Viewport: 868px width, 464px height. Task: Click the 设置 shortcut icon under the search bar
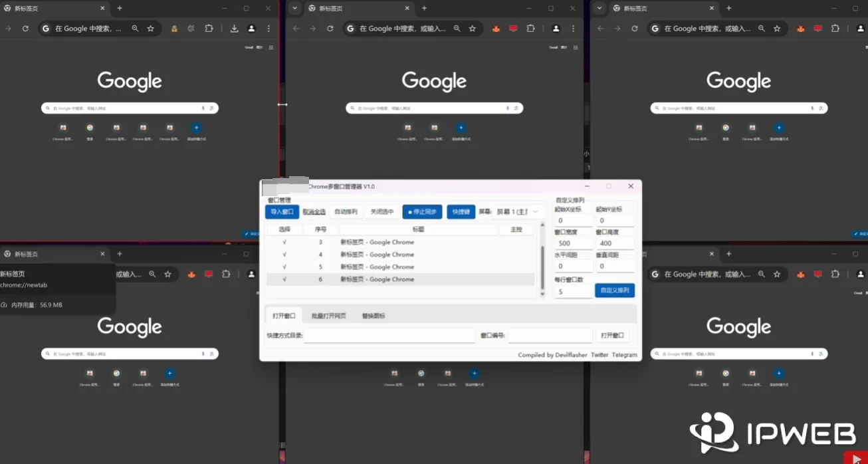[90, 129]
